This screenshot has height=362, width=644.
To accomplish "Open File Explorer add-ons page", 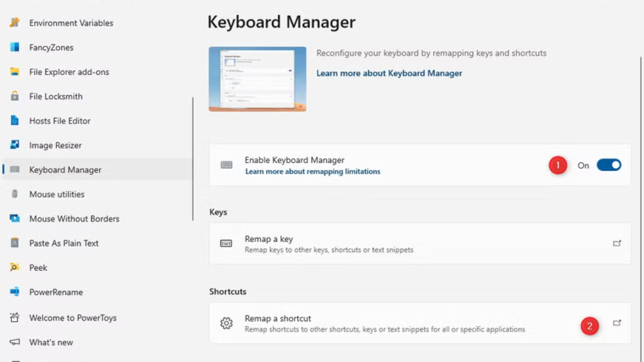I will coord(69,72).
